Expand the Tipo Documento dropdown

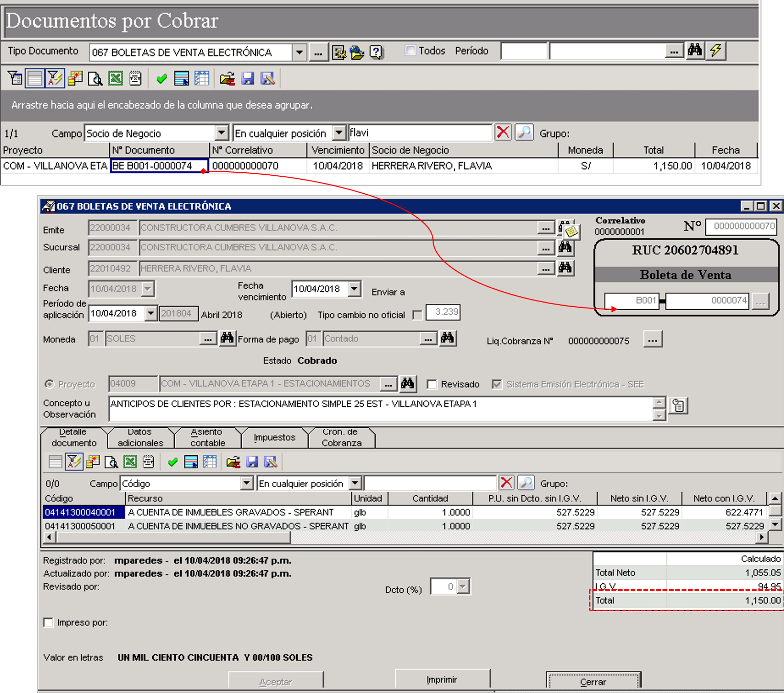tap(299, 52)
